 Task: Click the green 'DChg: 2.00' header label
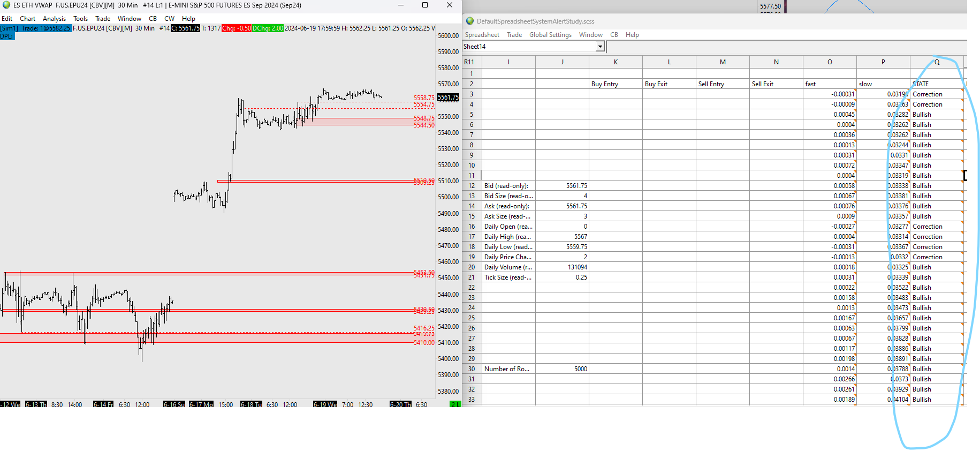(268, 28)
